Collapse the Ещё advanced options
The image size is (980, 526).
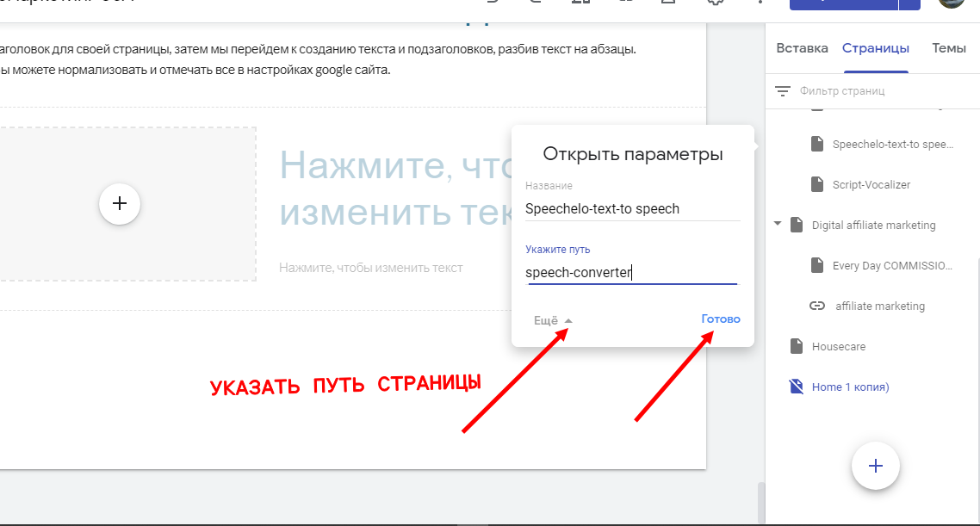553,320
